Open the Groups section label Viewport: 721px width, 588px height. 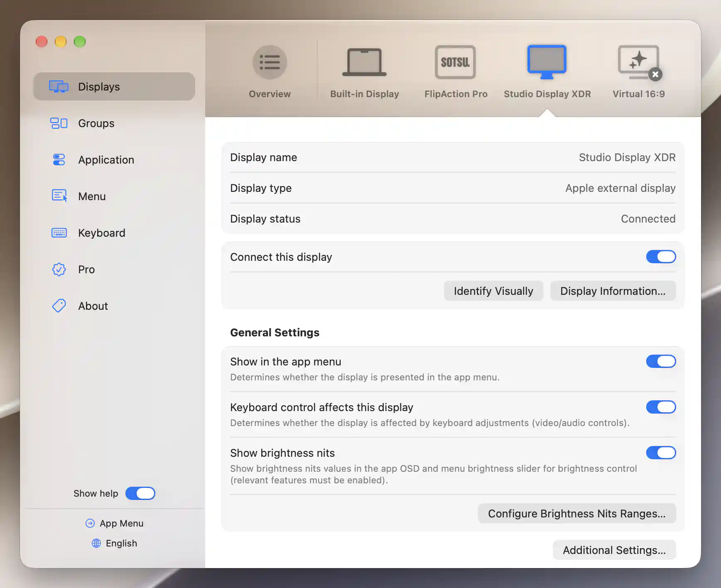[96, 123]
